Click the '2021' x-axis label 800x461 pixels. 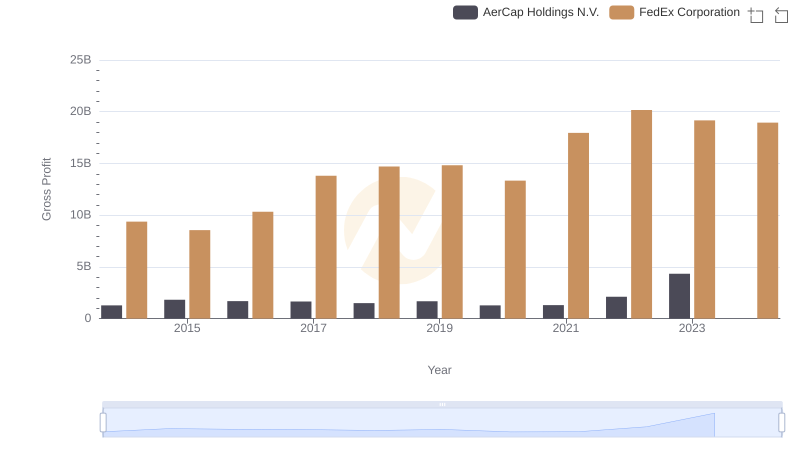pos(565,328)
